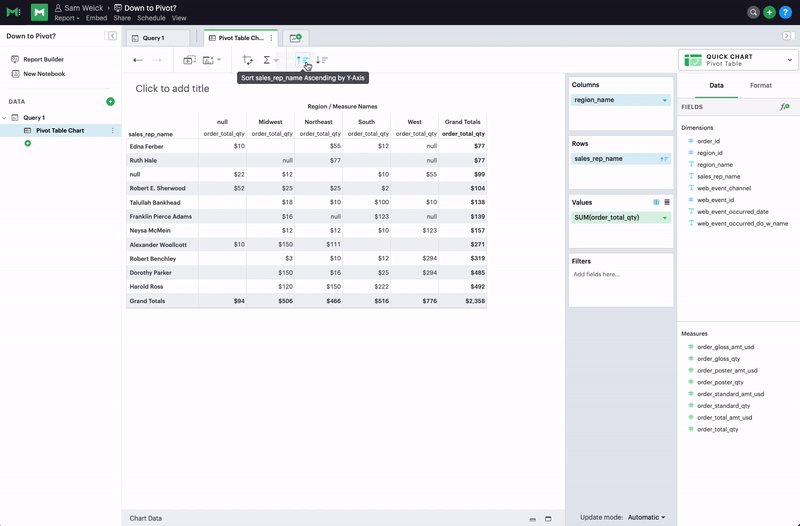The height and width of the screenshot is (526, 800).
Task: Click the undo back arrow in toolbar
Action: pyautogui.click(x=138, y=60)
